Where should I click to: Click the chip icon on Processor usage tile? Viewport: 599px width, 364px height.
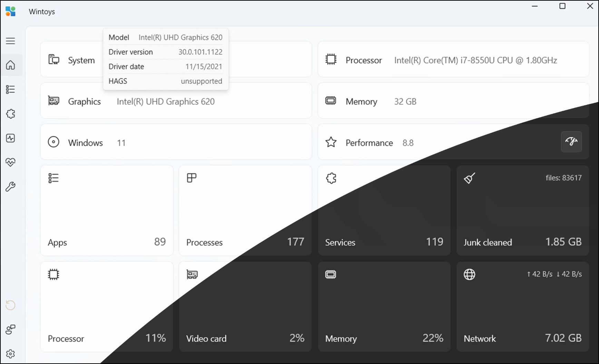pyautogui.click(x=53, y=274)
